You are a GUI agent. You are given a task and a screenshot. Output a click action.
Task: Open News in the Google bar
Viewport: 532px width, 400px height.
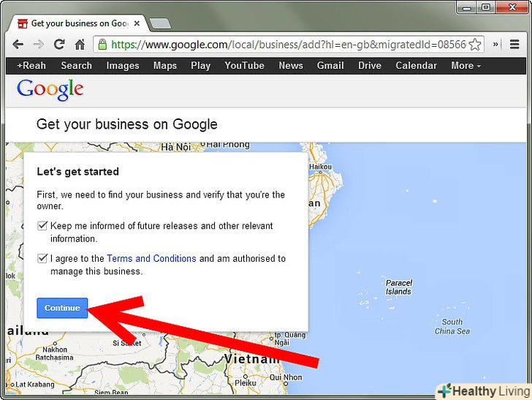point(291,66)
